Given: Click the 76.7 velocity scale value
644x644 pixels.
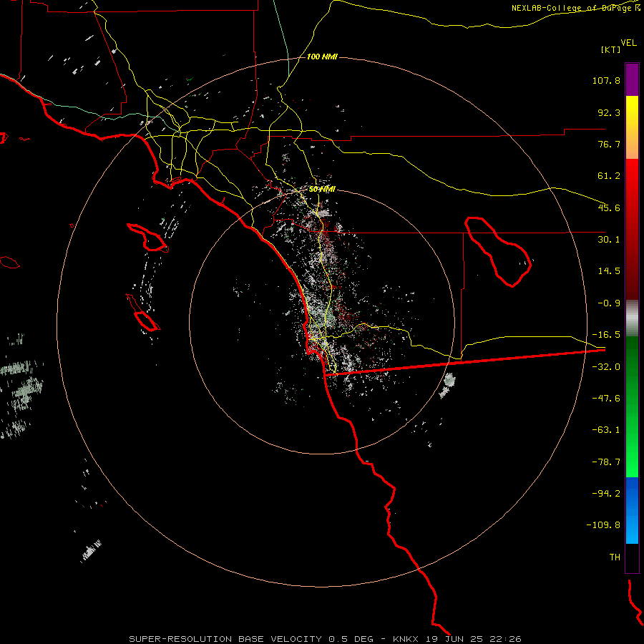Looking at the screenshot, I should (x=609, y=144).
